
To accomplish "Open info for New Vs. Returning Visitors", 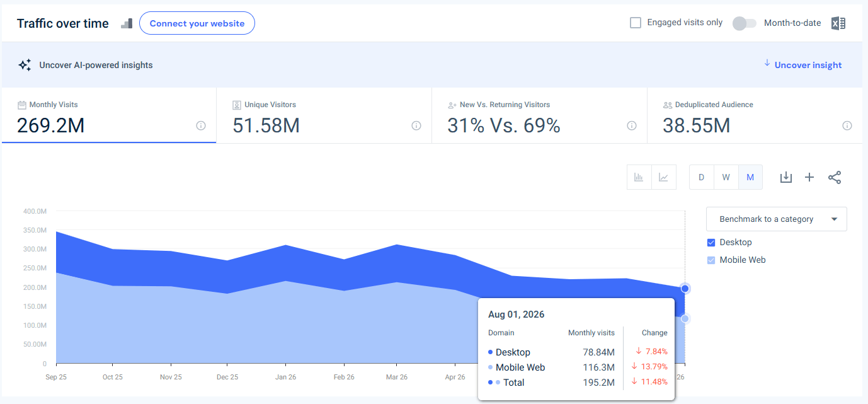I will point(632,125).
